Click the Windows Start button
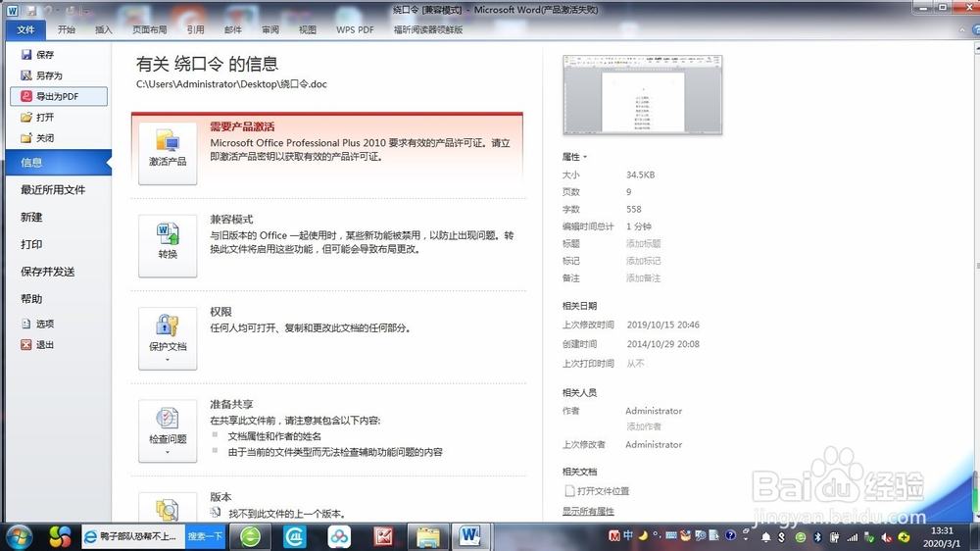The image size is (980, 551). [x=18, y=537]
